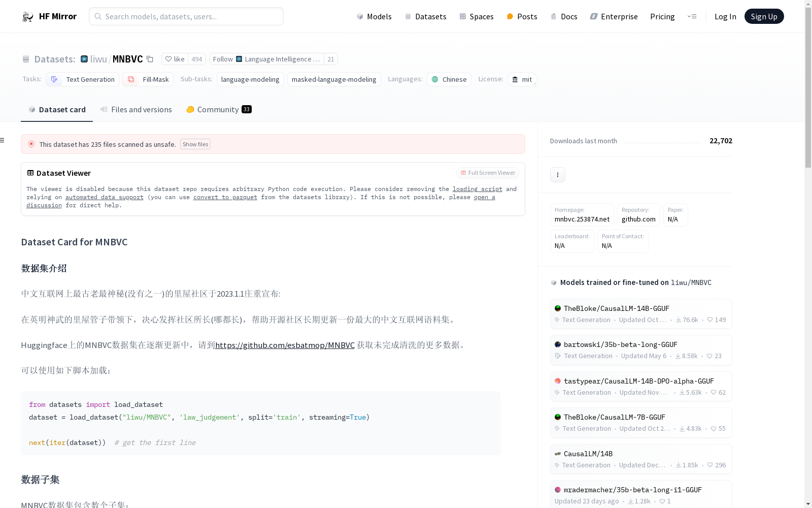The image size is (812, 508).
Task: Open the 21 followers count
Action: [331, 59]
